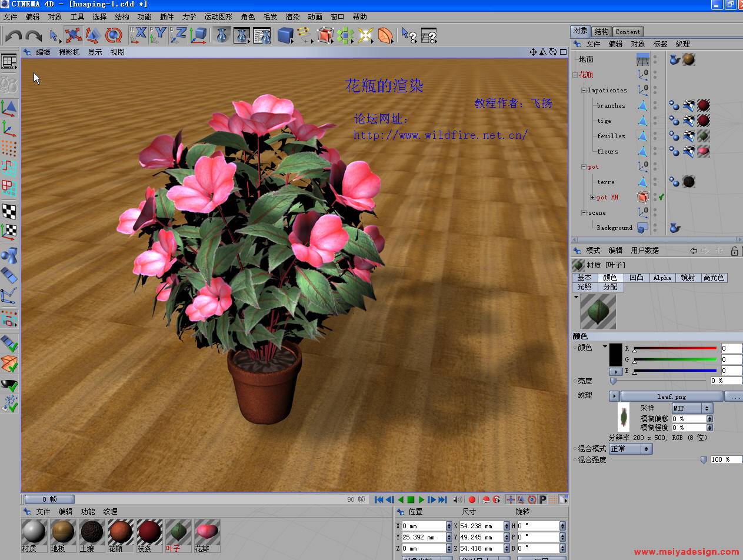Toggle visibility dots for terre object
Screen dimensions: 743x560
655,182
